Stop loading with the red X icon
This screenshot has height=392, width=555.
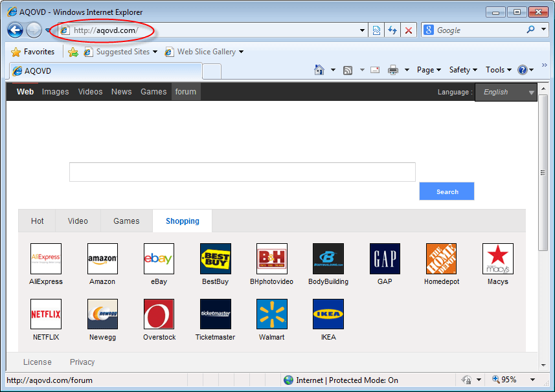click(x=409, y=30)
